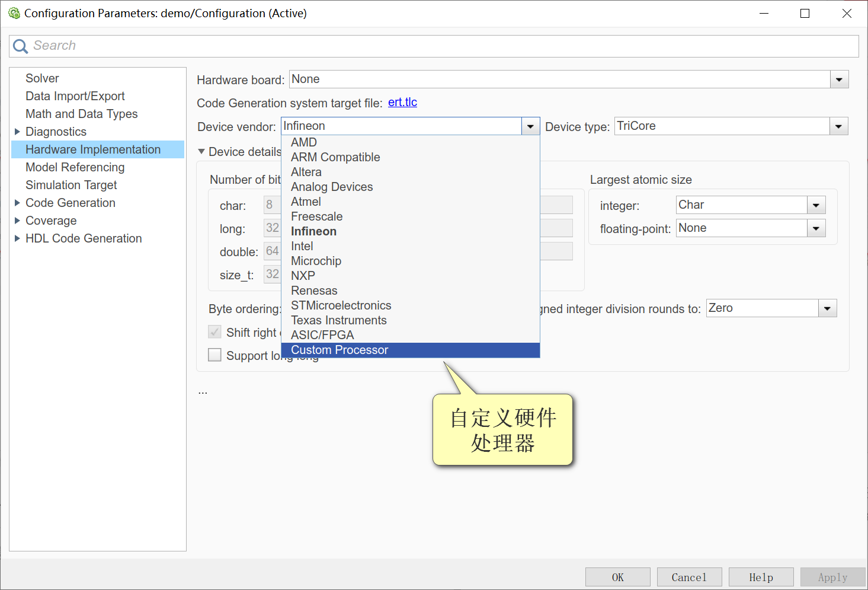Screen dimensions: 868x590
Task: Click the size_t bits field
Action: (273, 275)
